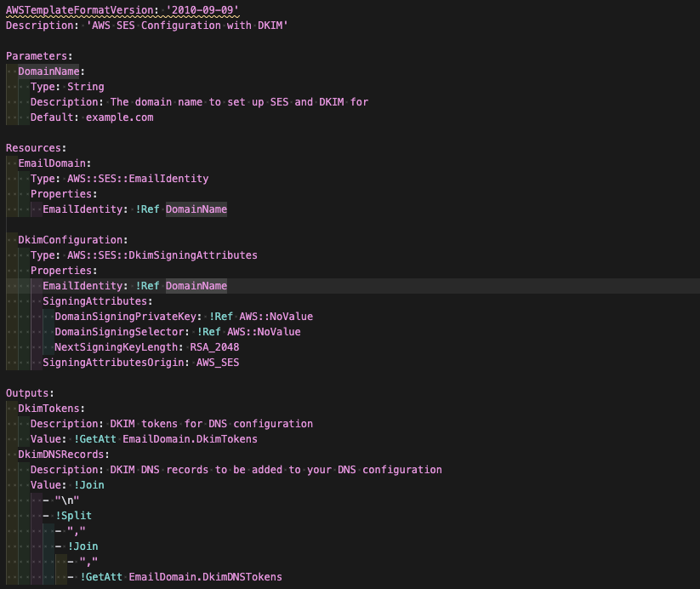Viewport: 700px width, 589px height.
Task: Click AWS_SES SigningAttributesOrigin value
Action: click(218, 363)
